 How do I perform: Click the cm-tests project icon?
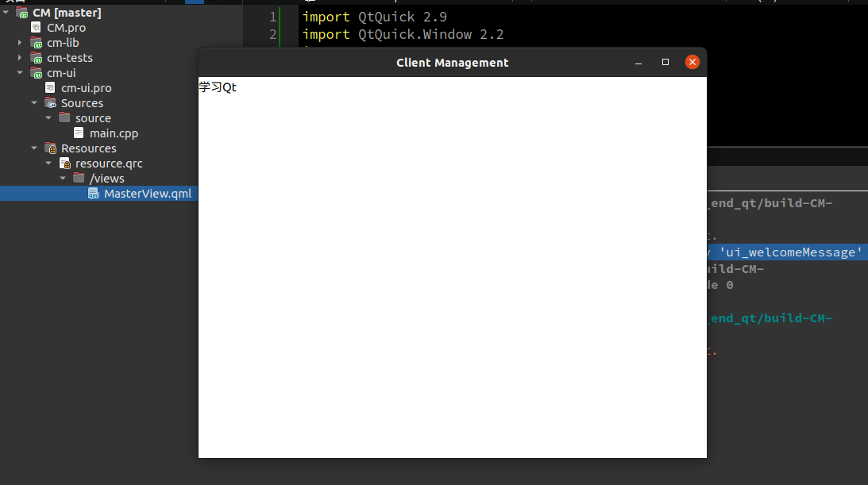(37, 57)
